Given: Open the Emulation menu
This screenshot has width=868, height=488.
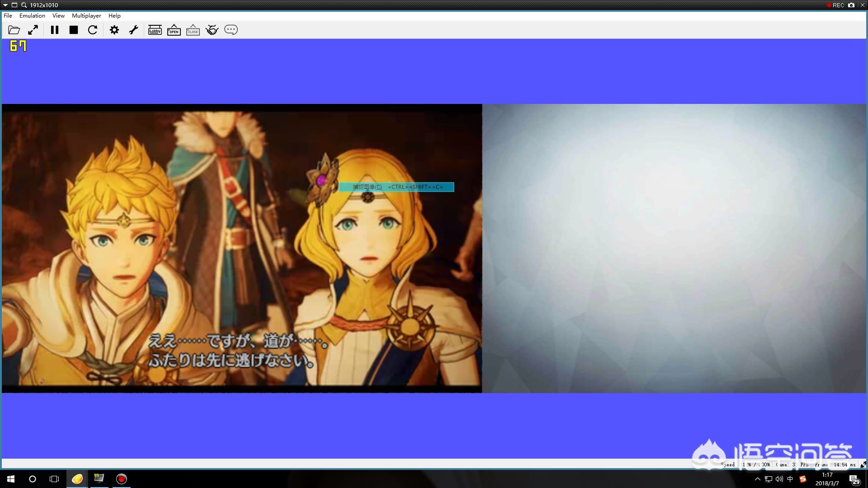Looking at the screenshot, I should point(32,15).
